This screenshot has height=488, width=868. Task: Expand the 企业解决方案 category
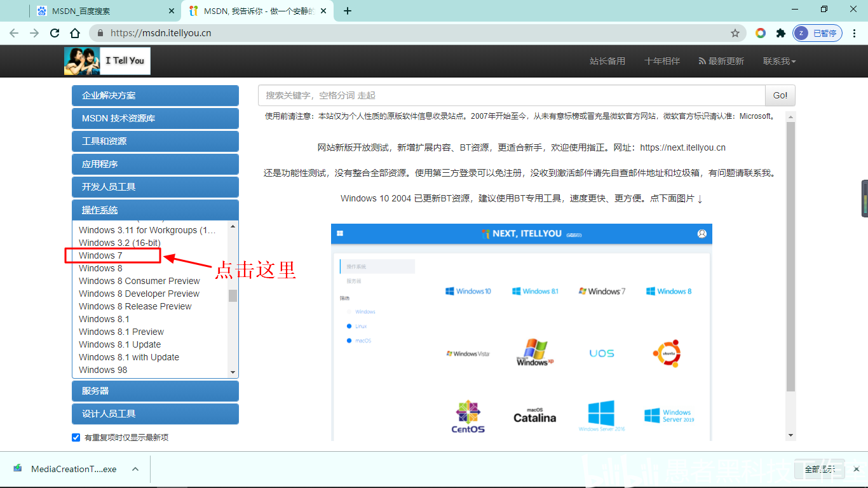155,95
